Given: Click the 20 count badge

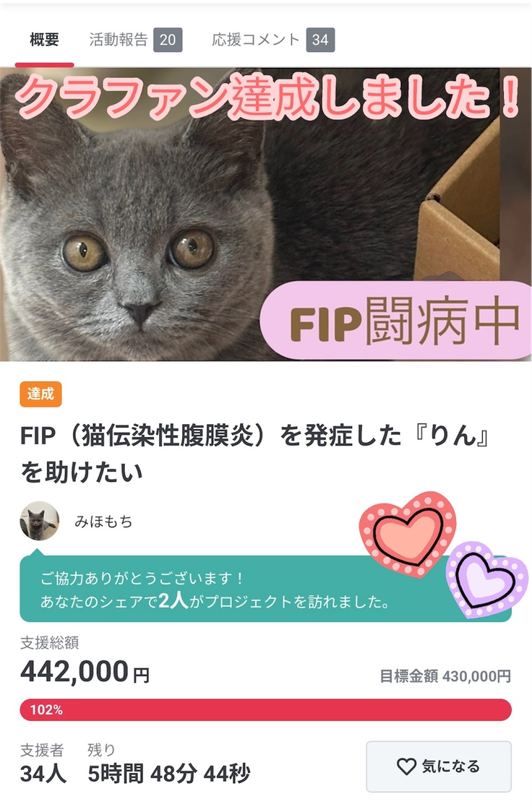Looking at the screenshot, I should 168,40.
